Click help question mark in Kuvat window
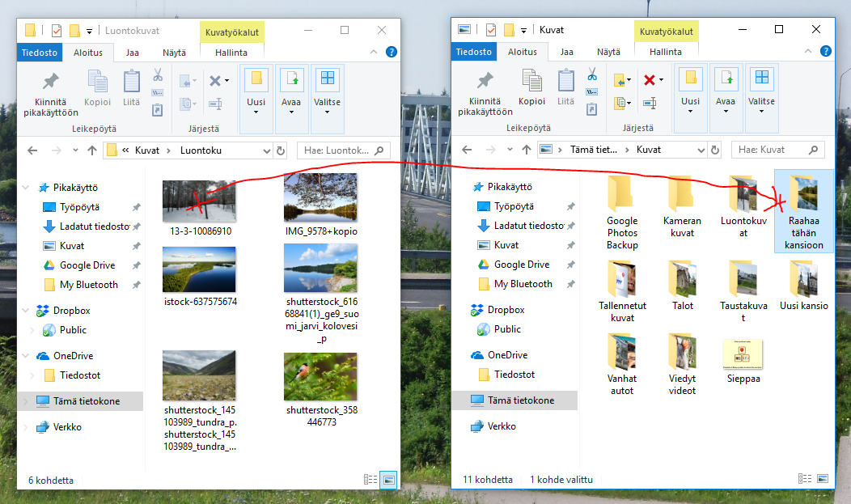 [x=825, y=51]
